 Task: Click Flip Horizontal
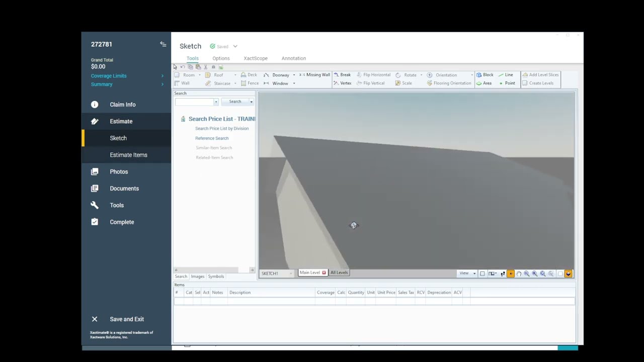pos(373,75)
